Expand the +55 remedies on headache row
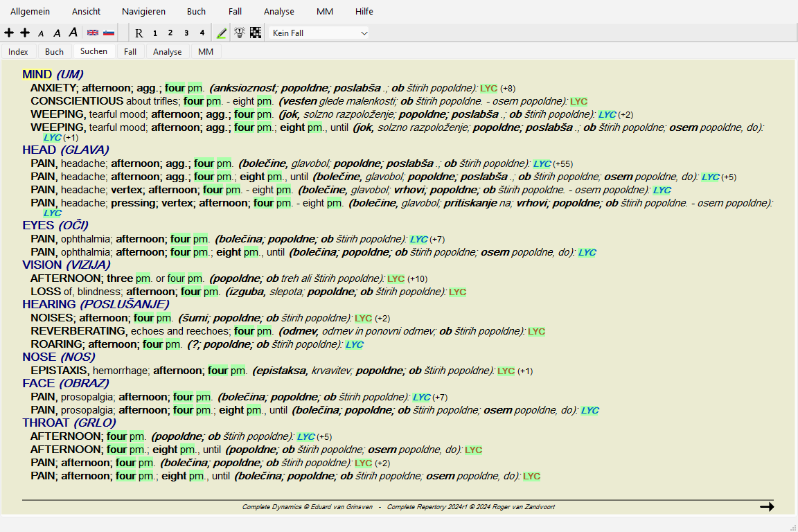This screenshot has height=532, width=798. [564, 164]
